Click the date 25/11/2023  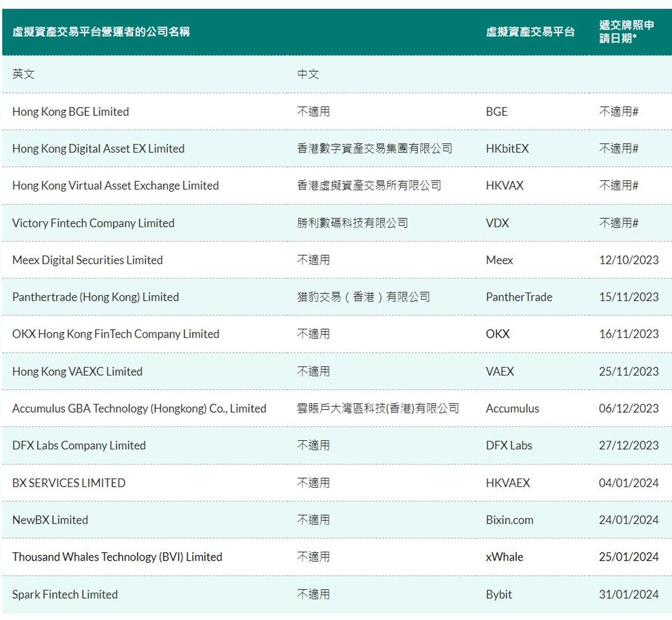pos(629,371)
